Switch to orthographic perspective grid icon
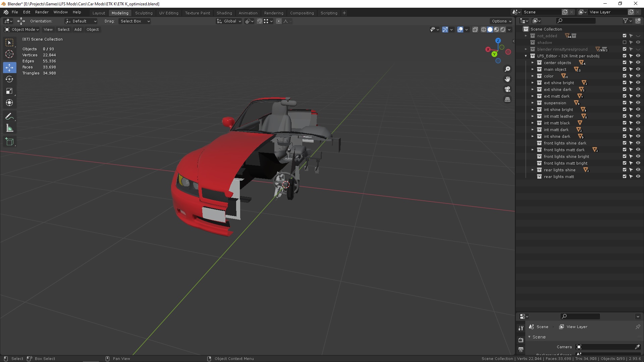 click(507, 100)
